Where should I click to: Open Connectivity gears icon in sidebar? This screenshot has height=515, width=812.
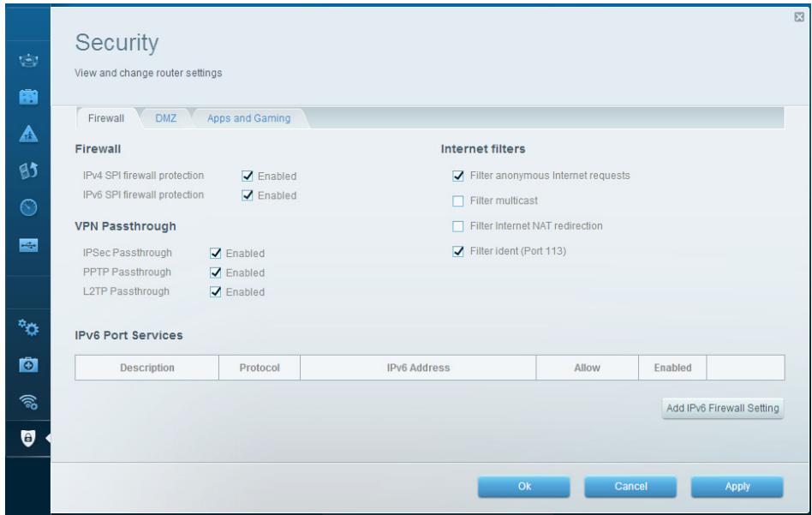click(x=28, y=327)
